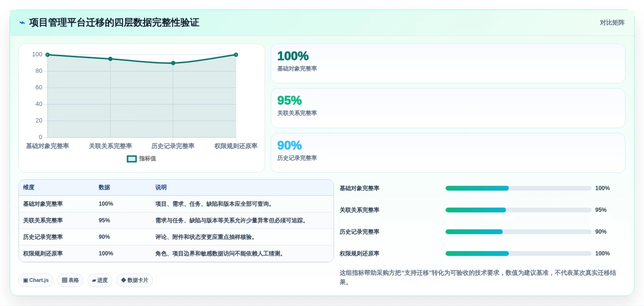Click the 90% label beside progress bar
The image size is (644, 306).
click(x=601, y=232)
